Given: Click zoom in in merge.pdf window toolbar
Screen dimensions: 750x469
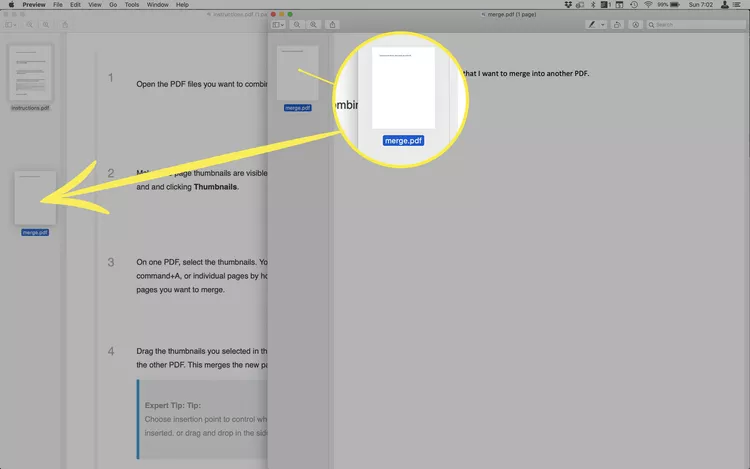Looking at the screenshot, I should [313, 24].
